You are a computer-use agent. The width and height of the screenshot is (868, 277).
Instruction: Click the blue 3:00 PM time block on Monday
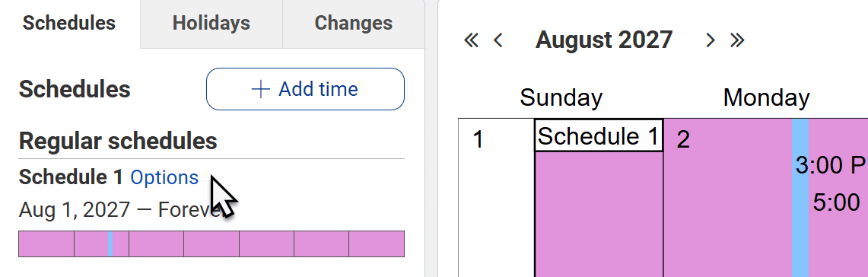coord(800,198)
